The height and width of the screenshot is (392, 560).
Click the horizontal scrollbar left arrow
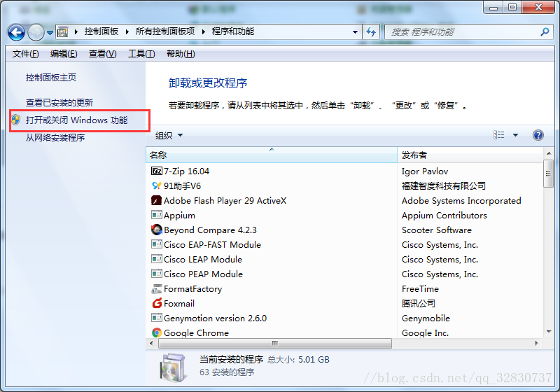point(151,343)
